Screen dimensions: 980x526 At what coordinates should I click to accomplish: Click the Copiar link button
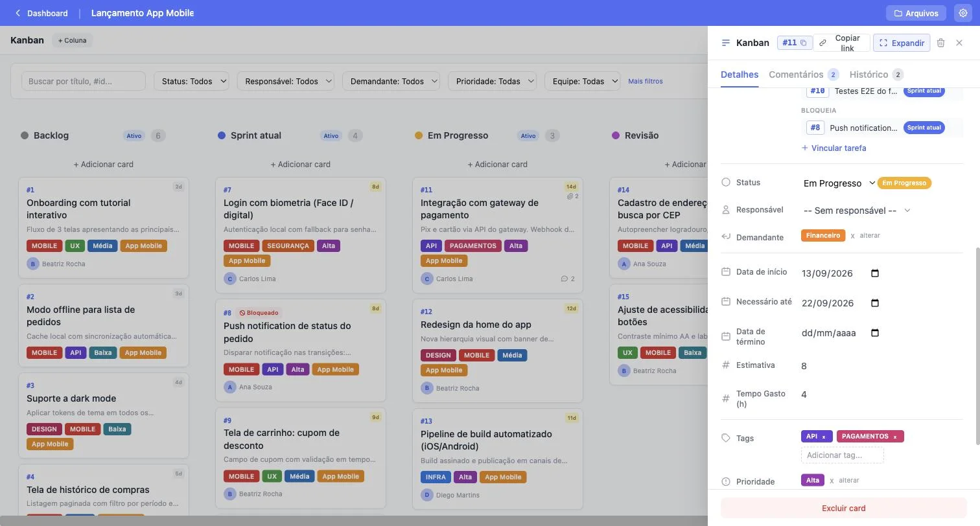point(841,43)
